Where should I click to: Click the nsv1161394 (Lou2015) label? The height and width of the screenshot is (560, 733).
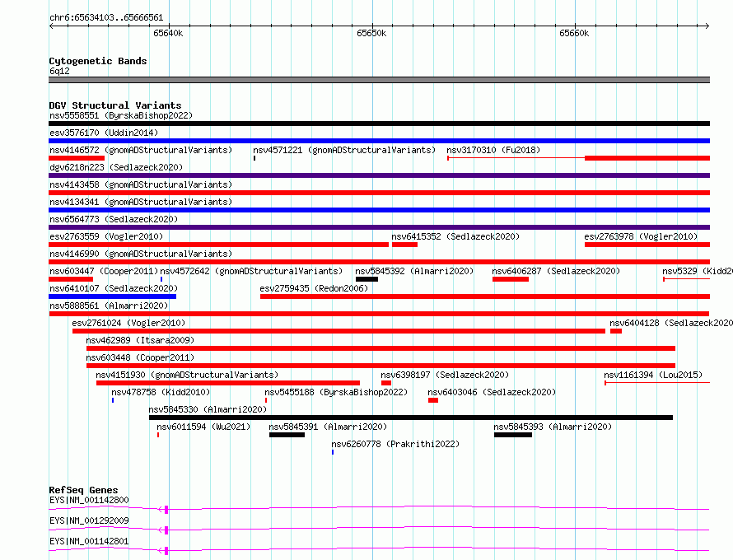point(653,375)
